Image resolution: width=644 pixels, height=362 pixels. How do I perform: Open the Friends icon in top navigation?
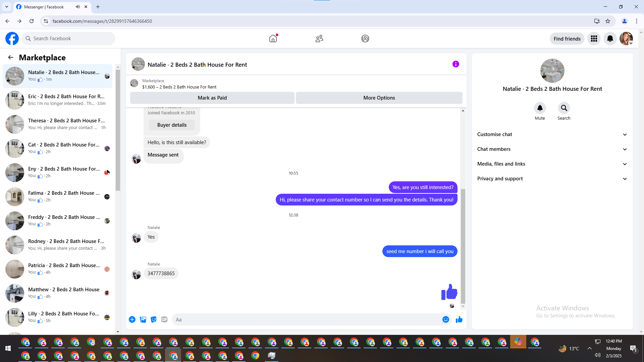(x=319, y=39)
